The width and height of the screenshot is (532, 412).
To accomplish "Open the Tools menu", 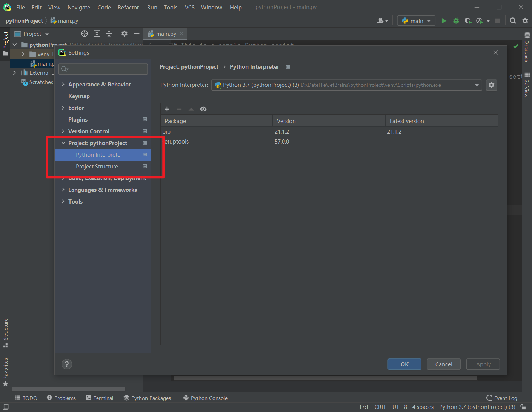I will click(x=170, y=8).
